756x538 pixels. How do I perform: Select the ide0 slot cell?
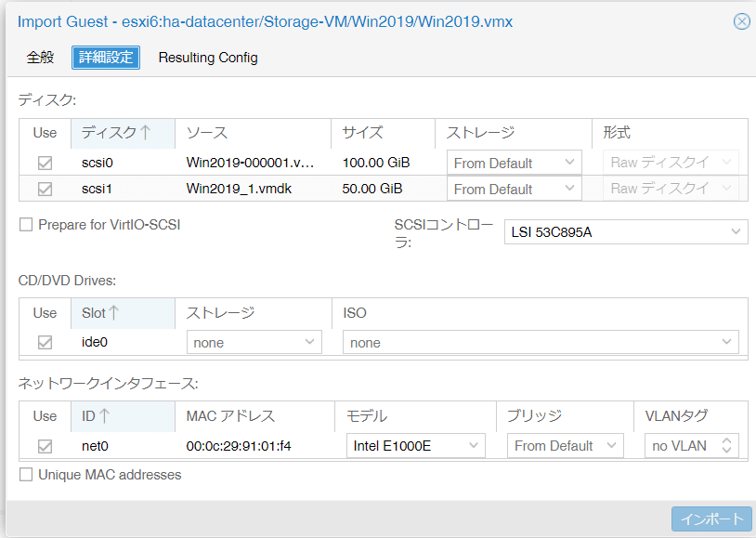[x=123, y=342]
